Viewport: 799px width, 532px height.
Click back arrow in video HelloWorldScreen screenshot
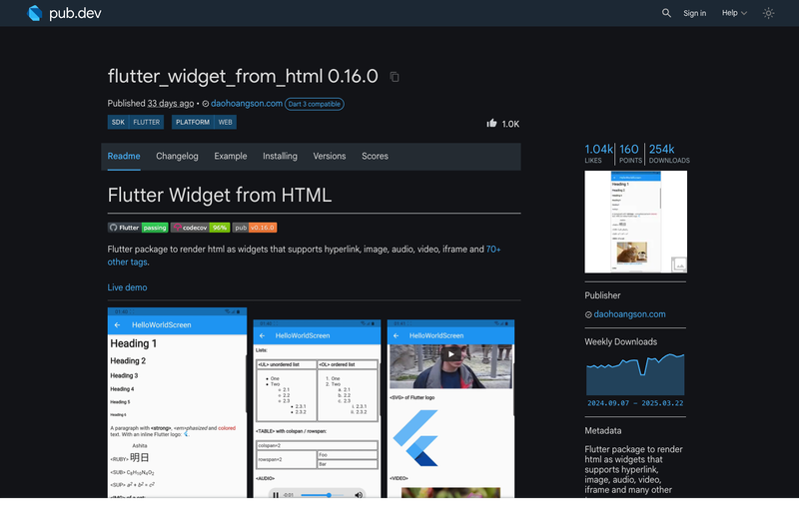pos(396,335)
